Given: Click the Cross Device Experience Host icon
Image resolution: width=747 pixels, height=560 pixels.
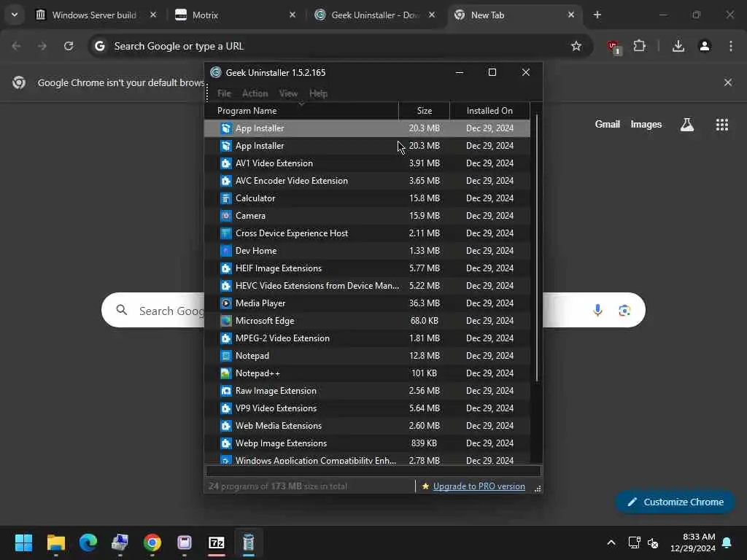Looking at the screenshot, I should 226,233.
